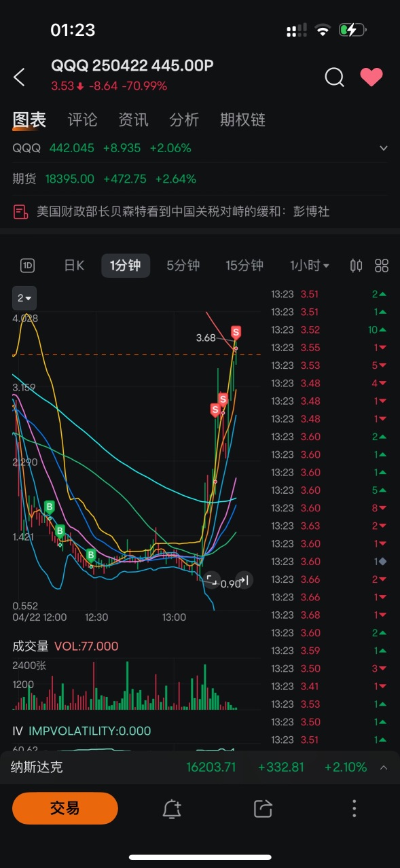400x868 pixels.
Task: Select the 3.60 trade with volume 8
Action: click(329, 508)
